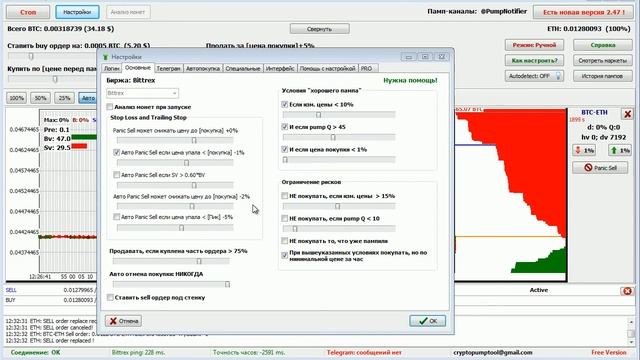Open История пампов

602,76
